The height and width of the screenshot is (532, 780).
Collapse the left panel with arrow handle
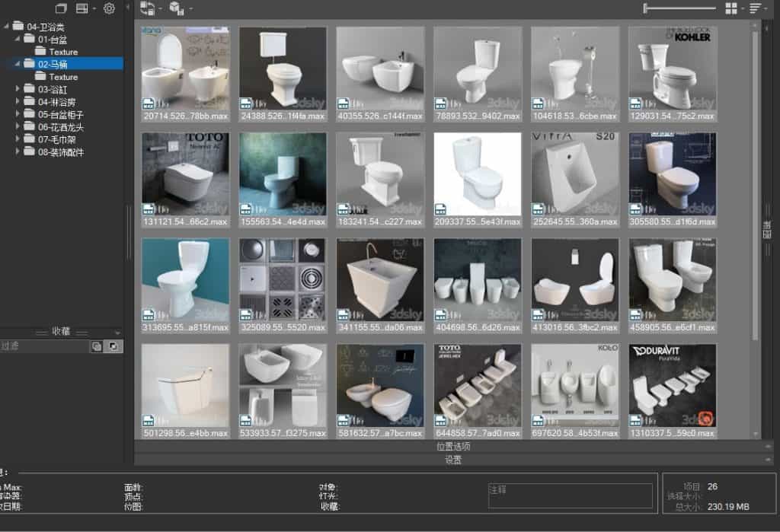coord(128,7)
